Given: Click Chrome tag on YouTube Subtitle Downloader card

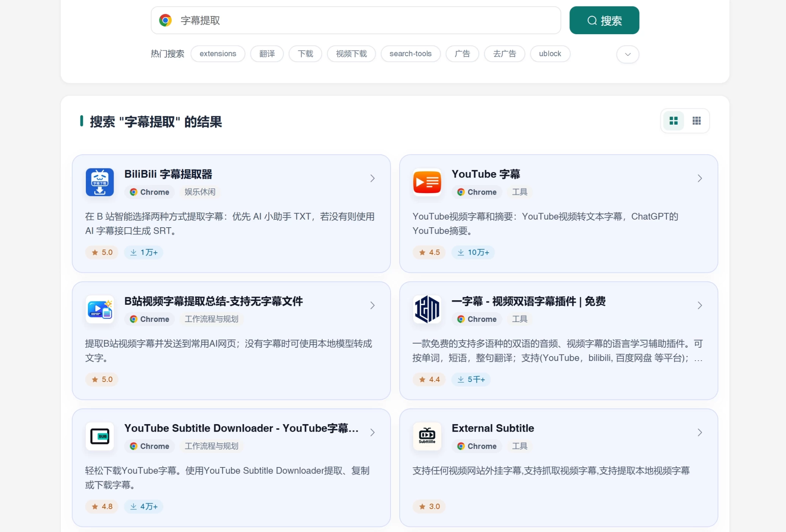Looking at the screenshot, I should point(150,446).
